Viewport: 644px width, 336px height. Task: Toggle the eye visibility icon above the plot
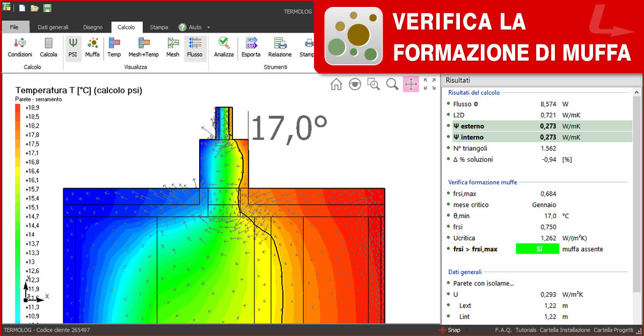(355, 84)
